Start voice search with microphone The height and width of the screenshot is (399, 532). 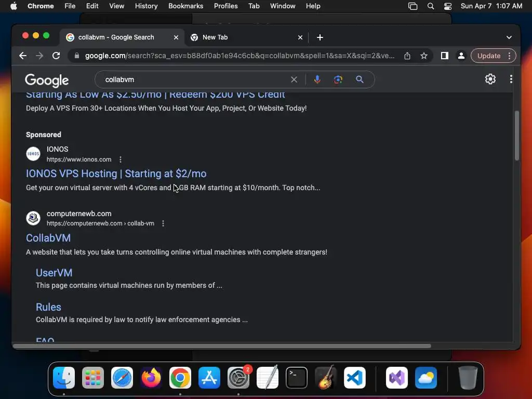tap(317, 79)
